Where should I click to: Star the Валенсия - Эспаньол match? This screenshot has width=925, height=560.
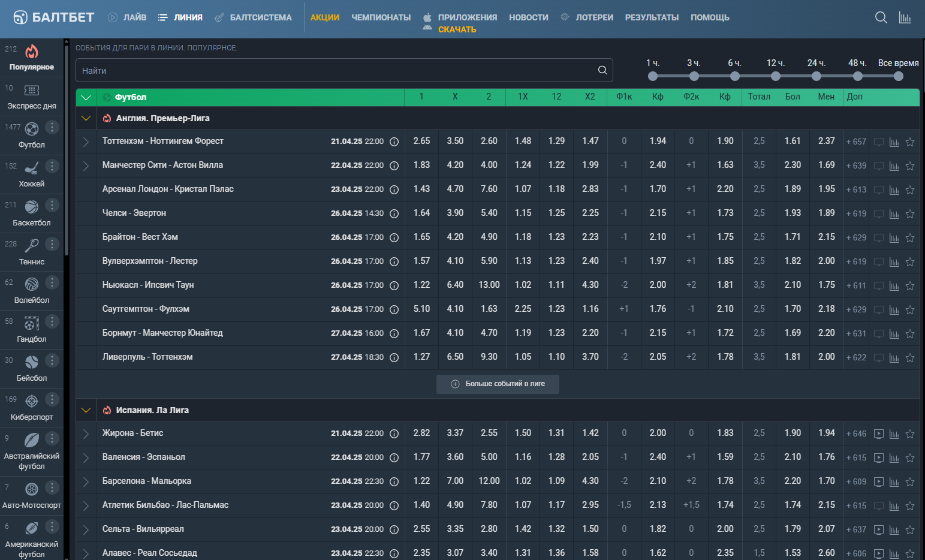(910, 458)
